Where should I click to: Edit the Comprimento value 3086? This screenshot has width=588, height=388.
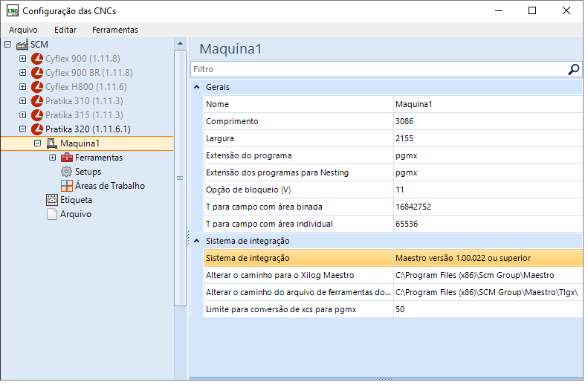click(x=488, y=121)
